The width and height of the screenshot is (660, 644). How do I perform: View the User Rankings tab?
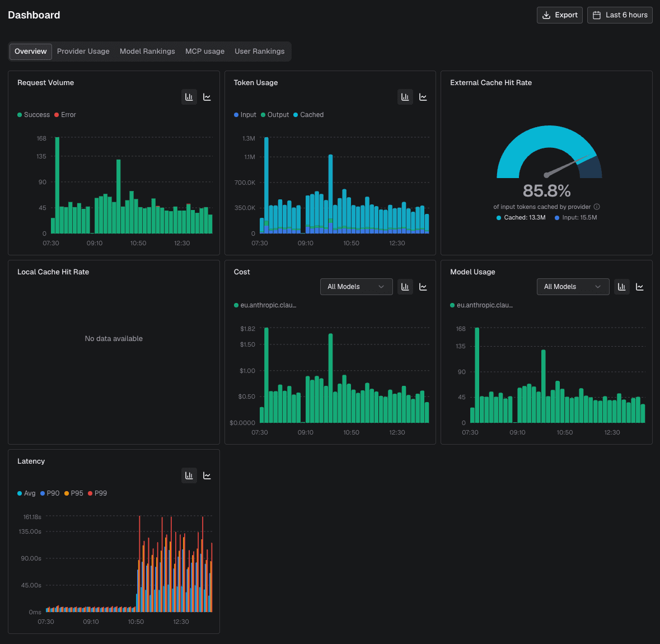coord(260,52)
